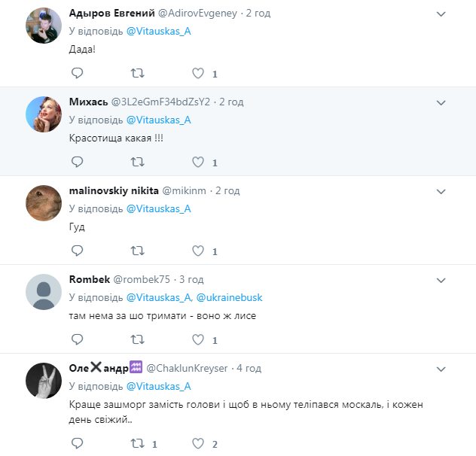Like the 'Красотища какая !!!' tweet

[x=198, y=162]
